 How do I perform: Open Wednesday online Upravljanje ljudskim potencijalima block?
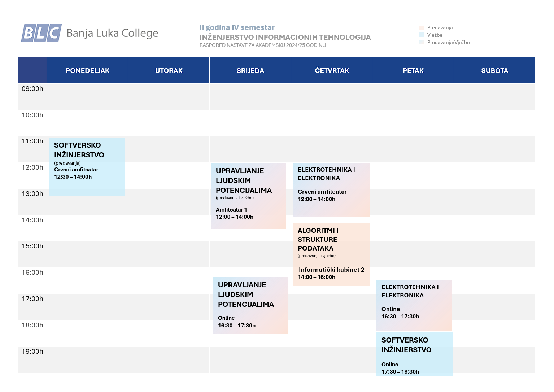(250, 306)
